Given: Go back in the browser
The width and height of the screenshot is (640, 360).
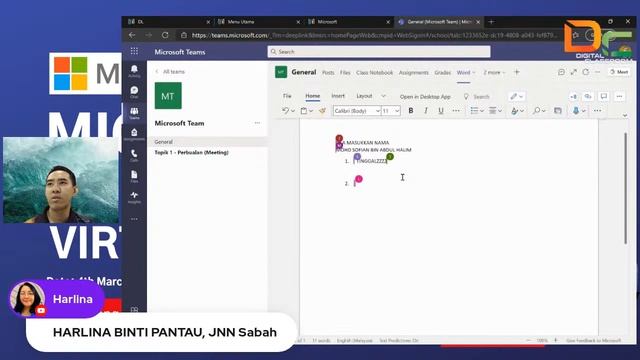Looking at the screenshot, I should [x=132, y=35].
